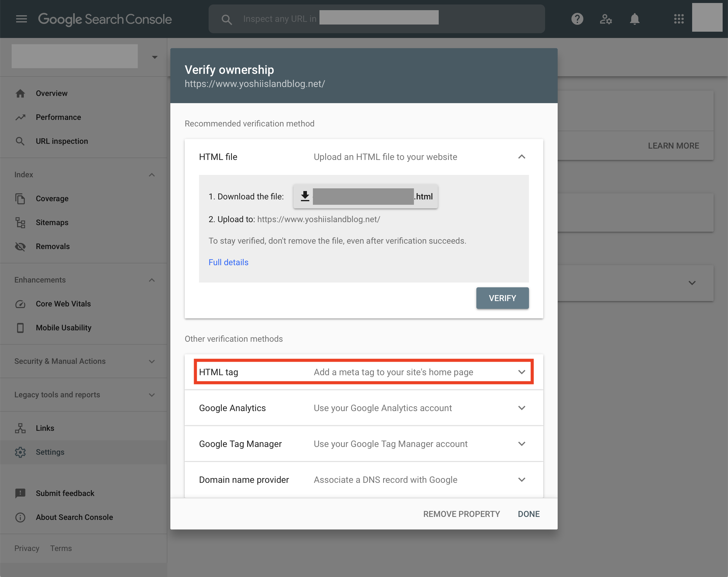Image resolution: width=728 pixels, height=577 pixels.
Task: Click the URL inspection magnifier icon
Action: click(x=20, y=141)
